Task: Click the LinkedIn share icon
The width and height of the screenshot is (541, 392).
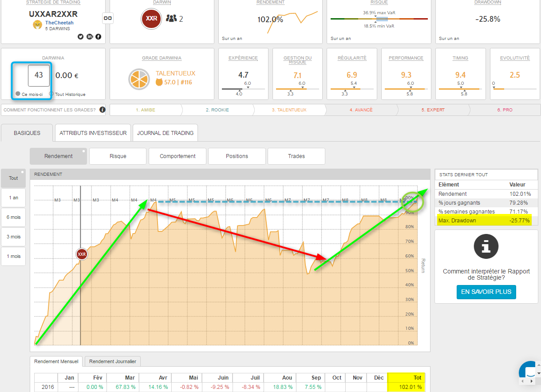Action: click(x=90, y=36)
